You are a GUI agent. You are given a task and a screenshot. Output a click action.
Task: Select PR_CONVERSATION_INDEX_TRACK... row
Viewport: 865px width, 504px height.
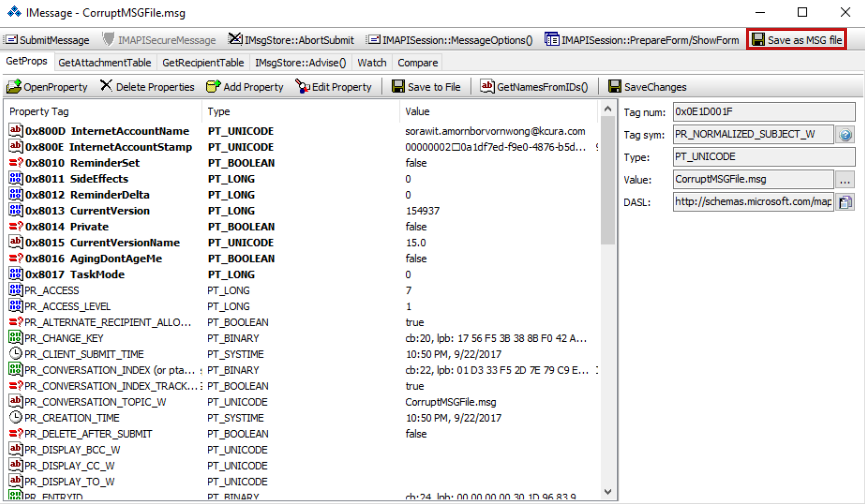tap(302, 386)
